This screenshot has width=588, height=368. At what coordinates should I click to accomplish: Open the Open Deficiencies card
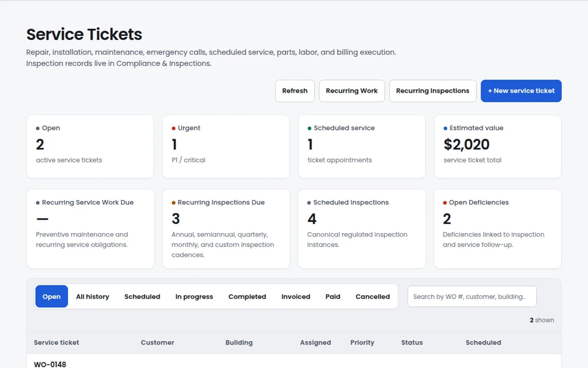(x=497, y=229)
